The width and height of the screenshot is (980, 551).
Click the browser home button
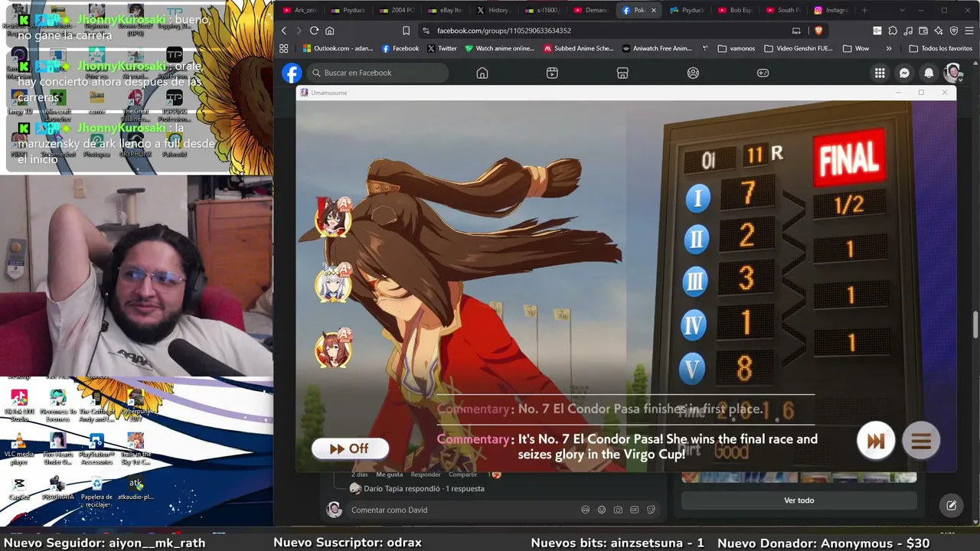[x=329, y=31]
